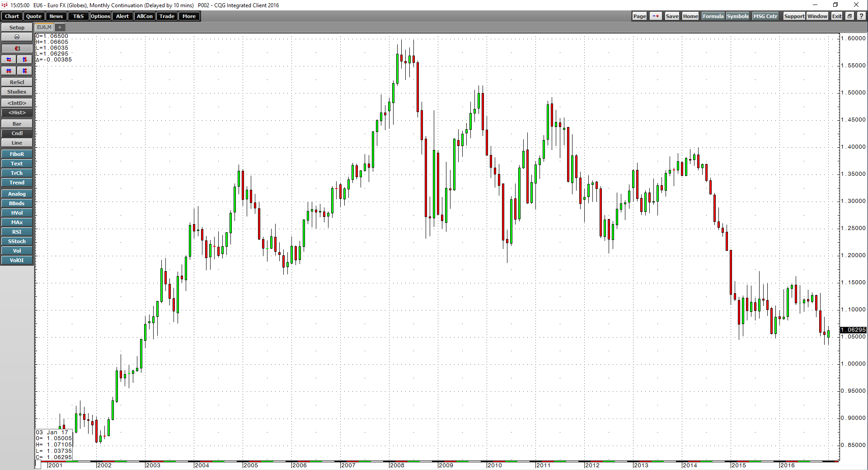The image size is (868, 470).
Task: Open the Setup button
Action: (17, 28)
